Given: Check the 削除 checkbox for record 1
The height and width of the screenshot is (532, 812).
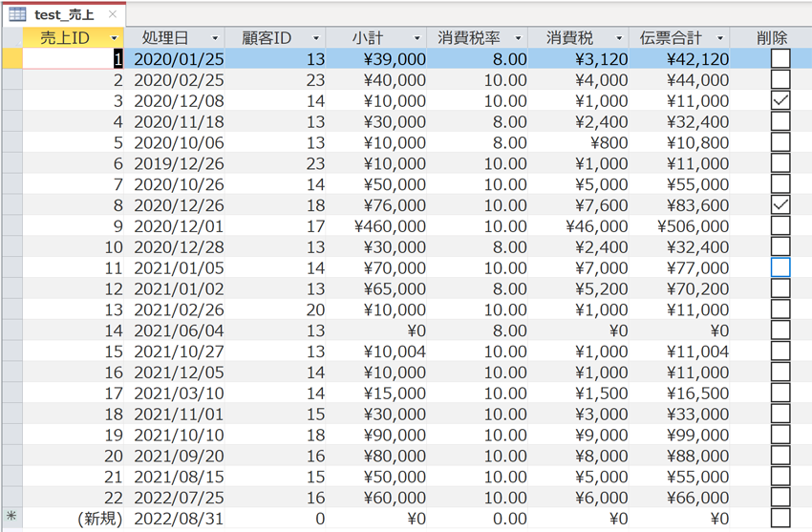Looking at the screenshot, I should point(780,58).
